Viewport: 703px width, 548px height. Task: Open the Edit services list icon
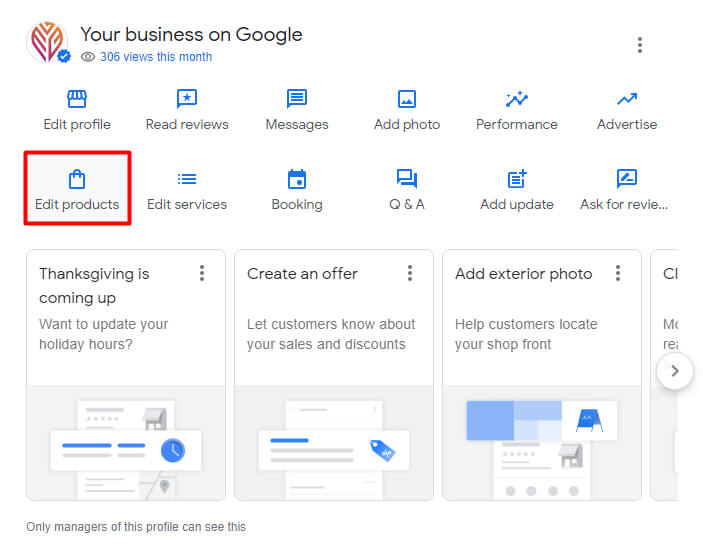click(187, 179)
